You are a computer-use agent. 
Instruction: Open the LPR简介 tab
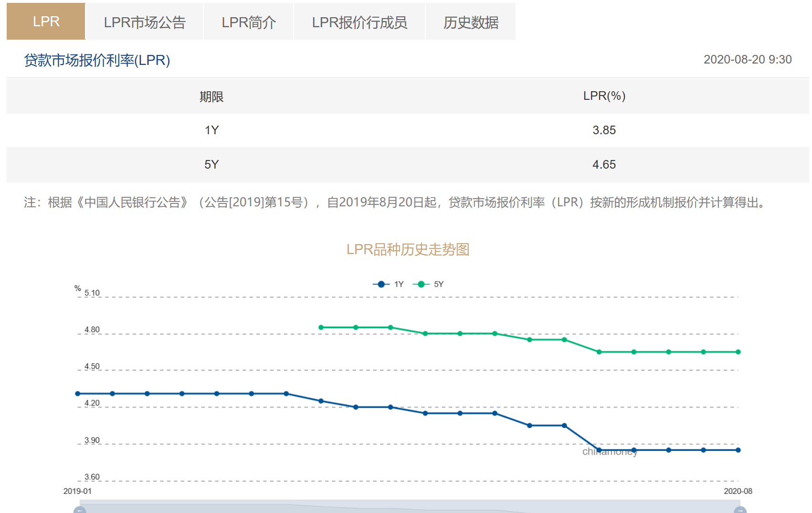pos(248,22)
